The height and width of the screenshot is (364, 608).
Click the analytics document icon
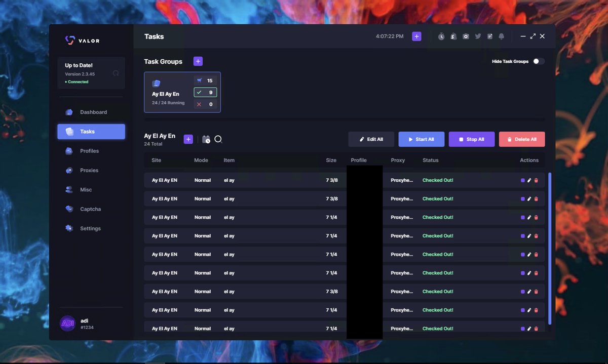pos(489,36)
